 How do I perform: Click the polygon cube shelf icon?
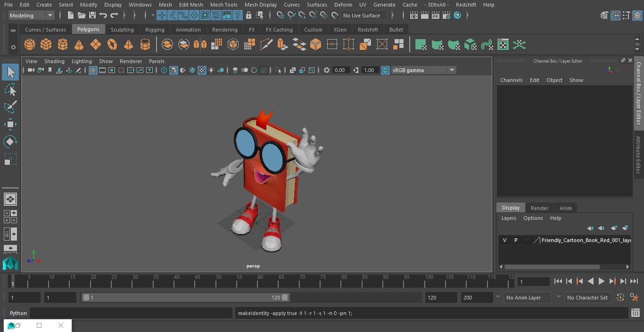tap(46, 45)
